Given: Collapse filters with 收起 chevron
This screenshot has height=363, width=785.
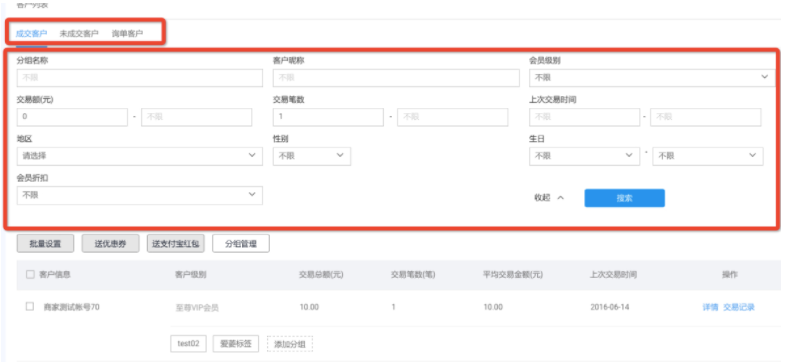Looking at the screenshot, I should 549,198.
